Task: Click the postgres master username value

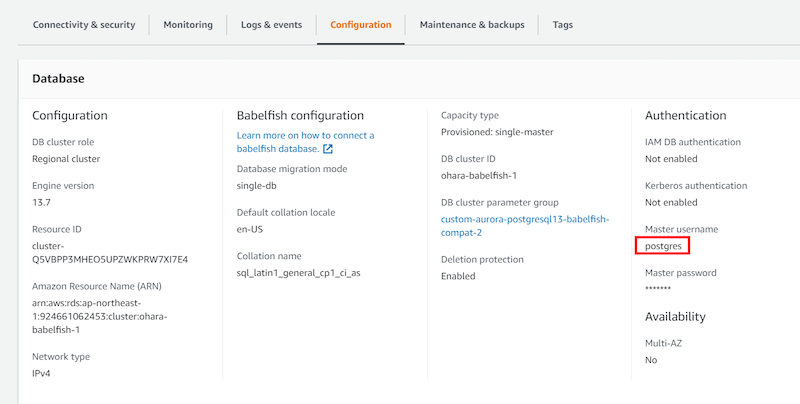Action: pyautogui.click(x=664, y=245)
